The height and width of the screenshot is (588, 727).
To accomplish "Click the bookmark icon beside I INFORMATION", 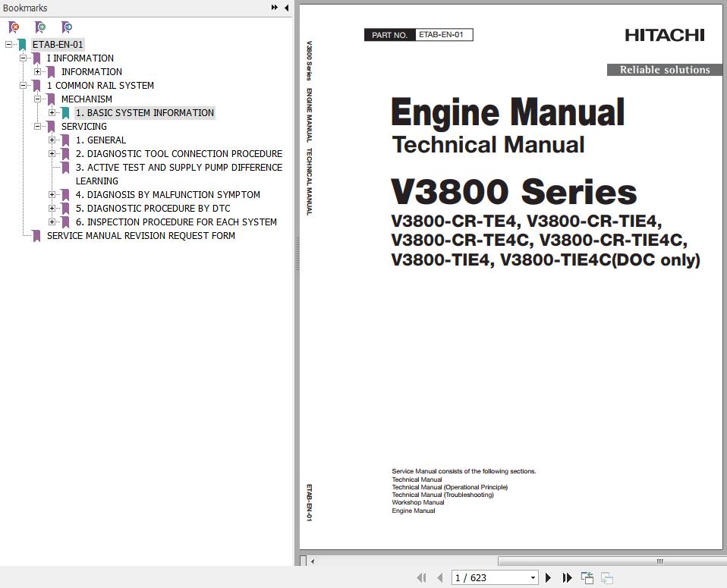I will [36, 58].
